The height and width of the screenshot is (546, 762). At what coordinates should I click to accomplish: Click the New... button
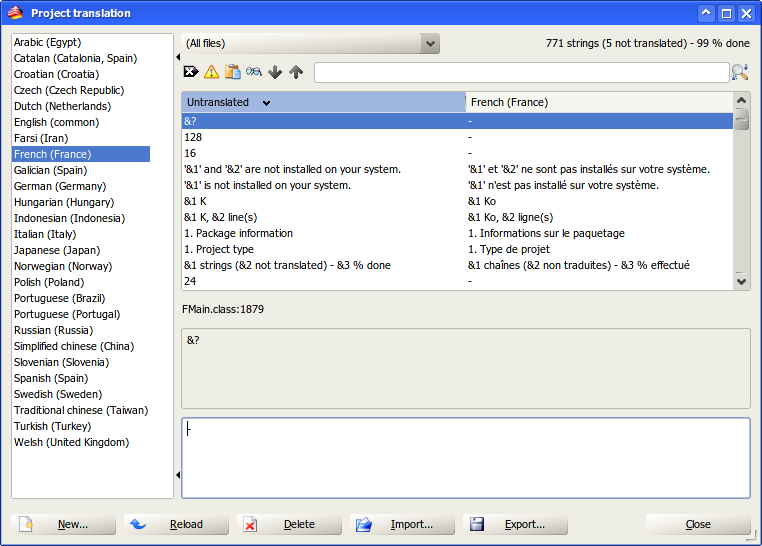tap(64, 525)
